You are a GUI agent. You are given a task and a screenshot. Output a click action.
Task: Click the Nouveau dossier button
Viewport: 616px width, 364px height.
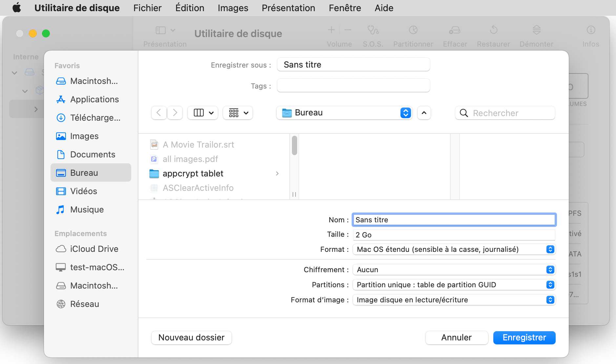coord(192,337)
